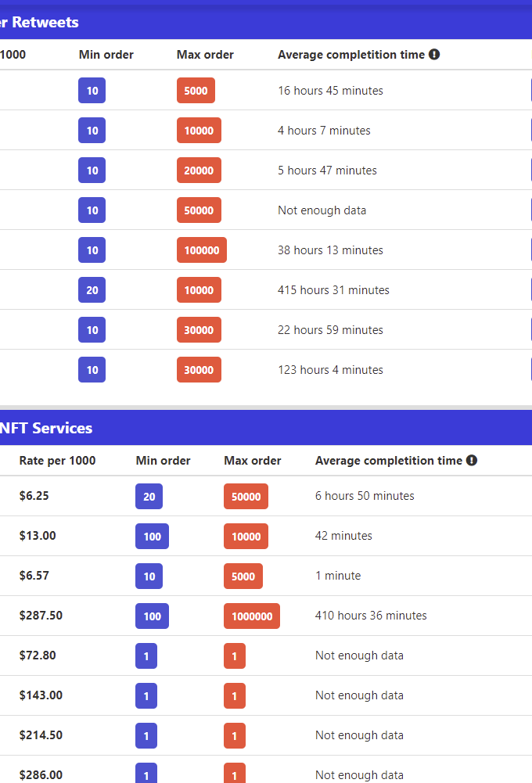The image size is (532, 783).
Task: Click the Retweets section header bar
Action: coord(266,22)
